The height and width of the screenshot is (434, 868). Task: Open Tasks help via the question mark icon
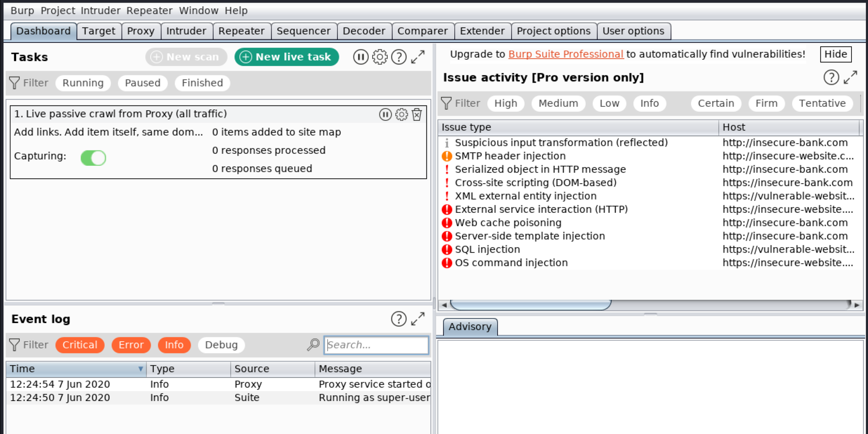click(x=399, y=57)
